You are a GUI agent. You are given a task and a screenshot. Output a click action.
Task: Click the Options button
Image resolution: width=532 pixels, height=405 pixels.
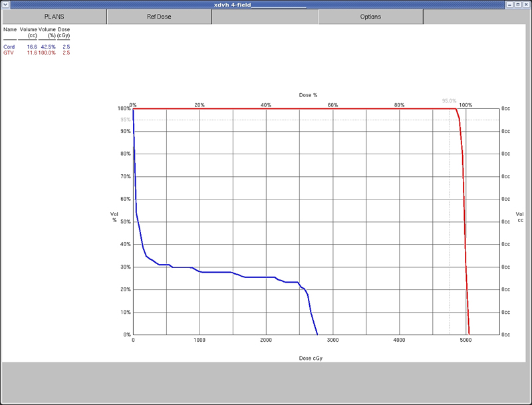point(370,17)
